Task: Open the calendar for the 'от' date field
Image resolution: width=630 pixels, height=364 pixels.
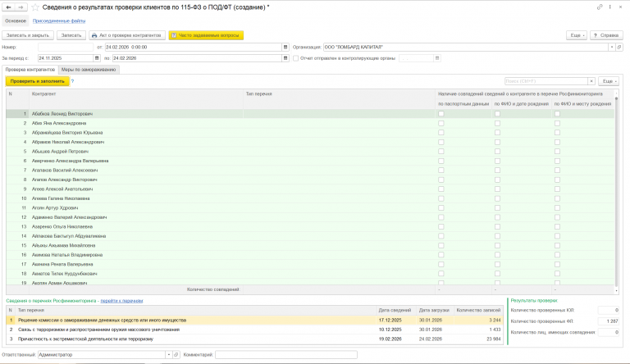Action: [x=285, y=47]
